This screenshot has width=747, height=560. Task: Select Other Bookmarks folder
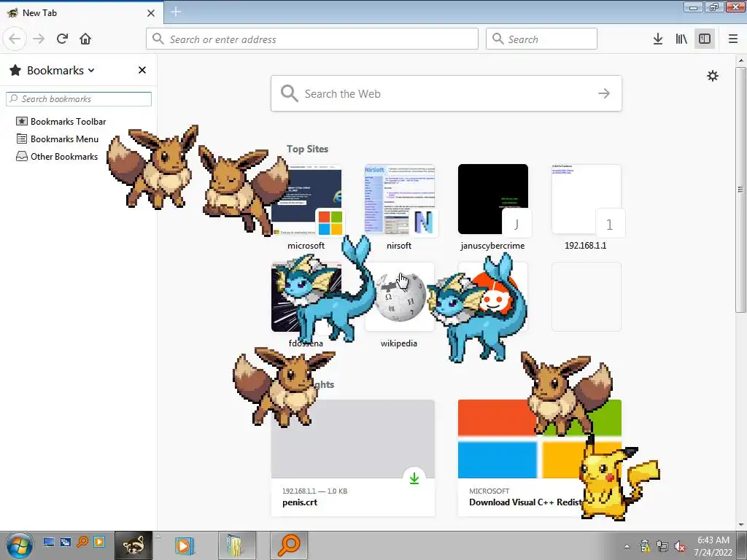click(57, 157)
